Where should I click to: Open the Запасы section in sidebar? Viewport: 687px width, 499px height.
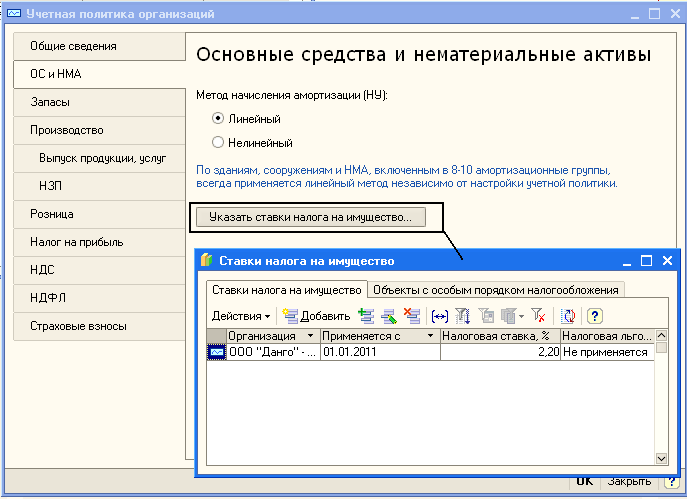(50, 102)
